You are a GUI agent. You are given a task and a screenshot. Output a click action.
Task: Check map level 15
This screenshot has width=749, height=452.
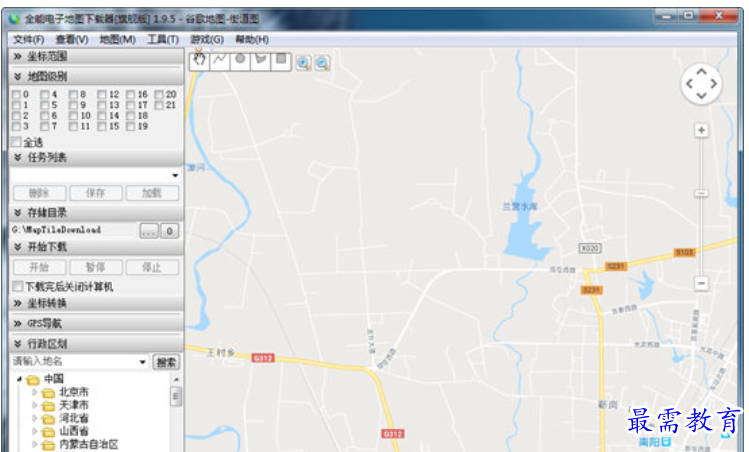coord(102,127)
